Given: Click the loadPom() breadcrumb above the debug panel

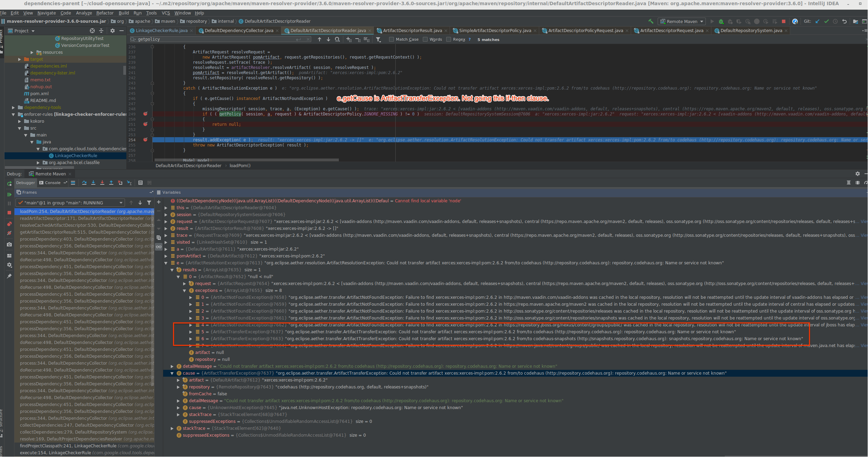Looking at the screenshot, I should [240, 165].
